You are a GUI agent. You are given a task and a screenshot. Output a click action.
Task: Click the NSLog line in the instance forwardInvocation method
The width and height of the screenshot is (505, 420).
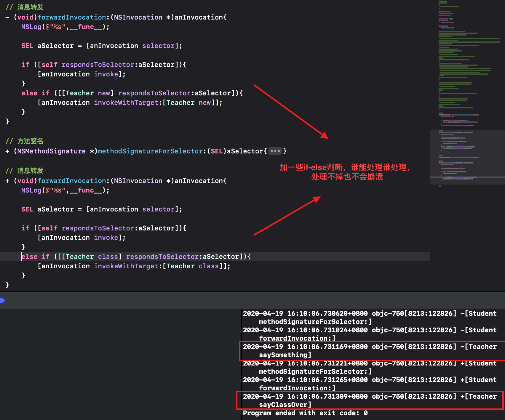(65, 27)
